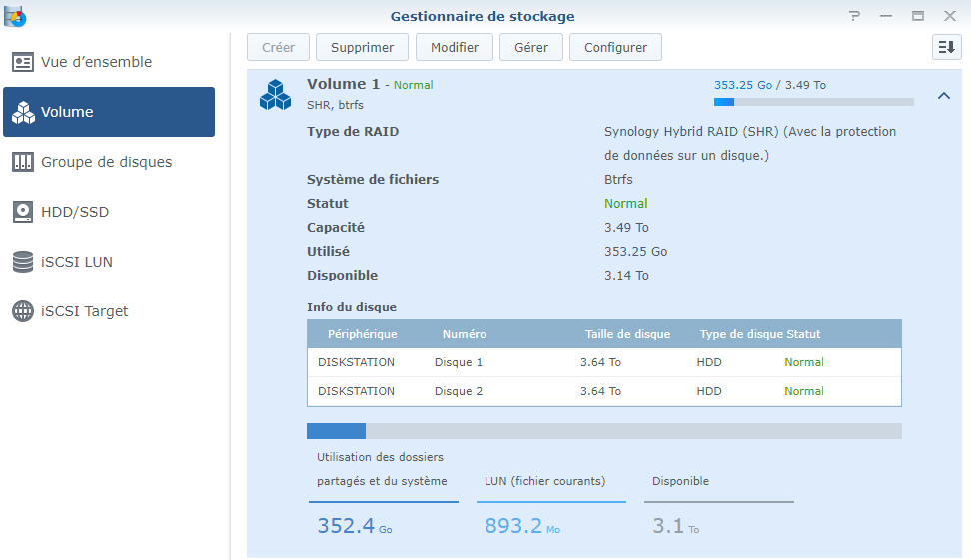
Task: Click the iSCSI Target globe icon
Action: point(23,311)
